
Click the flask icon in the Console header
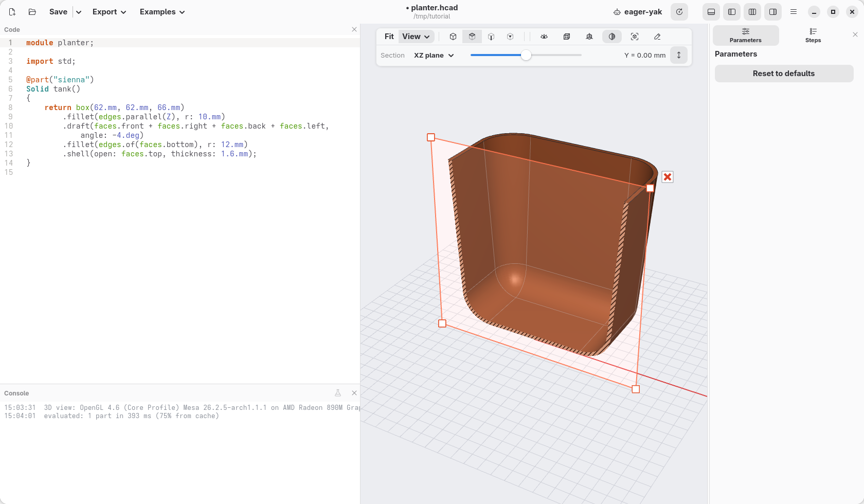pos(338,393)
